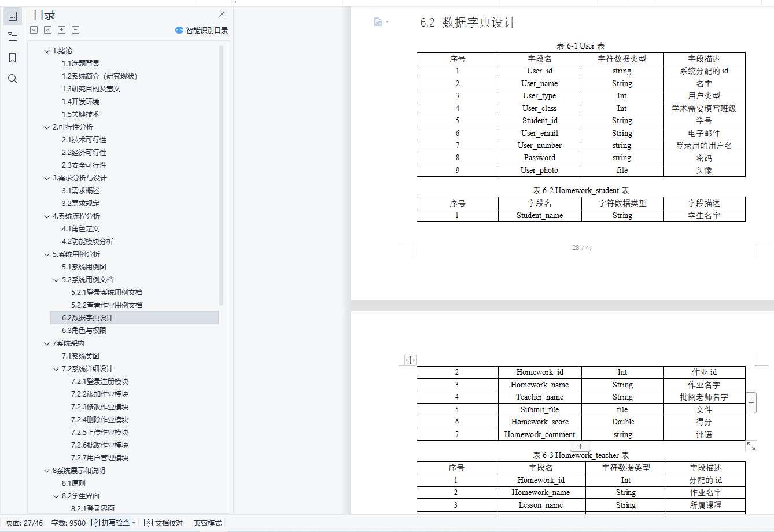Collapse the 5.2系统用例文档 subsection
Viewport: 774px width, 532px height.
56,280
